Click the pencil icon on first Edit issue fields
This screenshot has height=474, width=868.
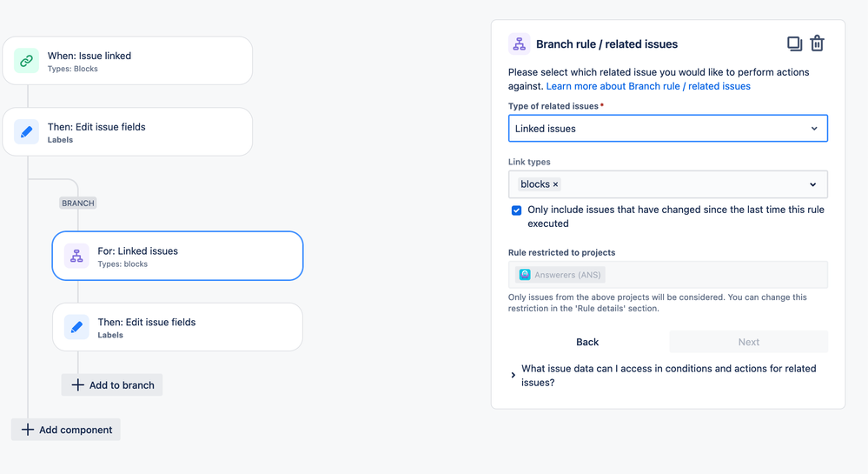(x=26, y=132)
